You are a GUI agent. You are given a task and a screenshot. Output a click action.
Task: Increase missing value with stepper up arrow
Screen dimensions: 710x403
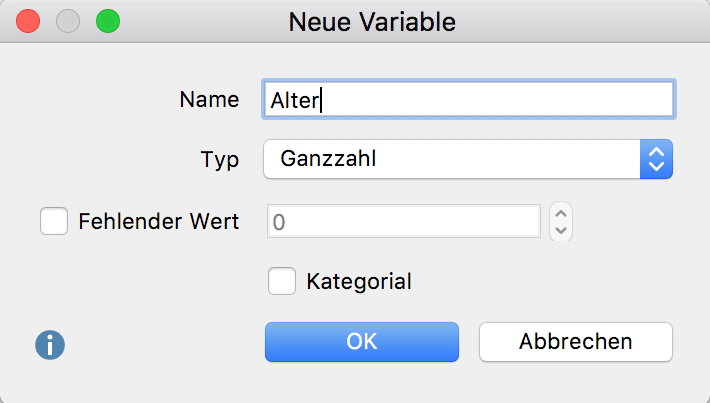(561, 213)
